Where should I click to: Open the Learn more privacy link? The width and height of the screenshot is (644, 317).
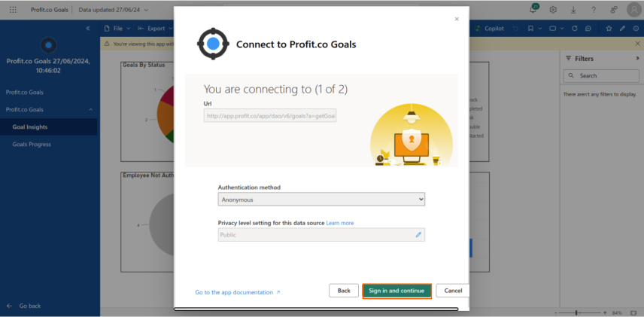coord(339,223)
